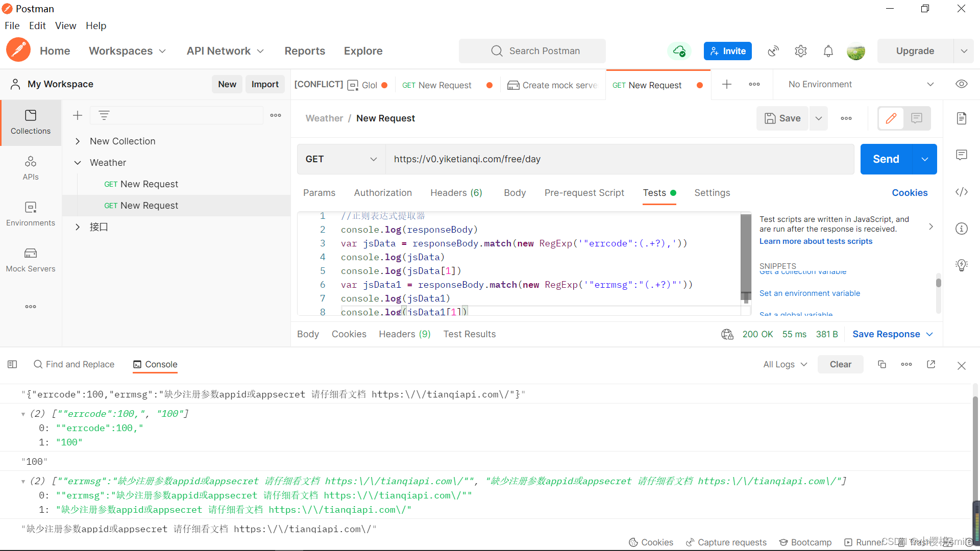The image size is (980, 551).
Task: Switch to the Headers tab in response
Action: 405,334
